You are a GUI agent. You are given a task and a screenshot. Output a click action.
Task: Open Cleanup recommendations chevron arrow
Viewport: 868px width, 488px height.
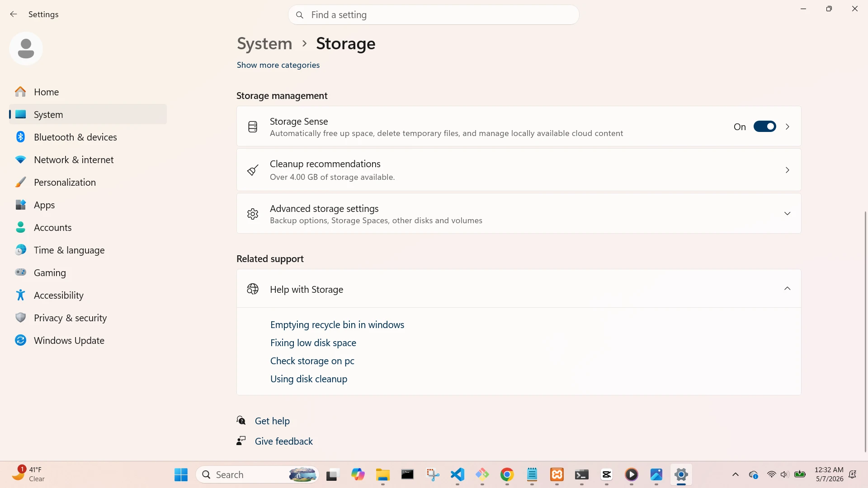pyautogui.click(x=788, y=170)
